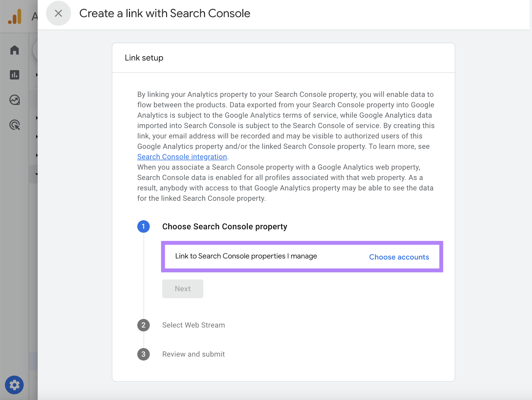The width and height of the screenshot is (532, 400).
Task: Click the 'Select Web Stream' step label
Action: tap(193, 325)
